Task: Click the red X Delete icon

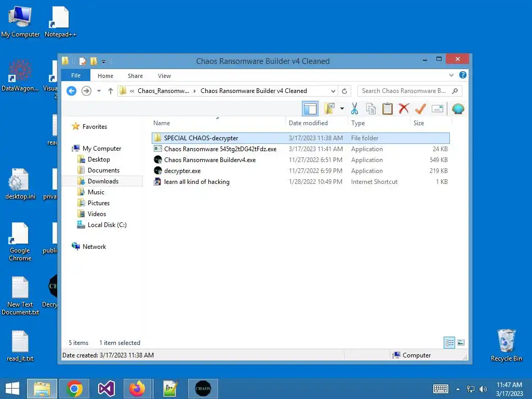Action: (404, 109)
